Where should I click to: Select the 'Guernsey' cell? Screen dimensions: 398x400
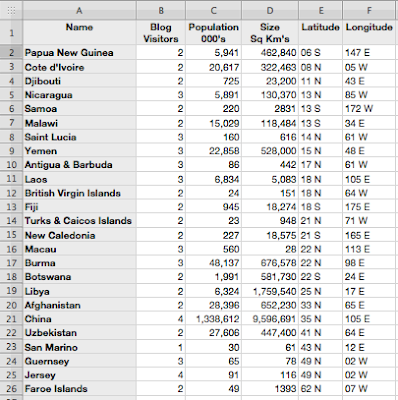[x=79, y=361]
